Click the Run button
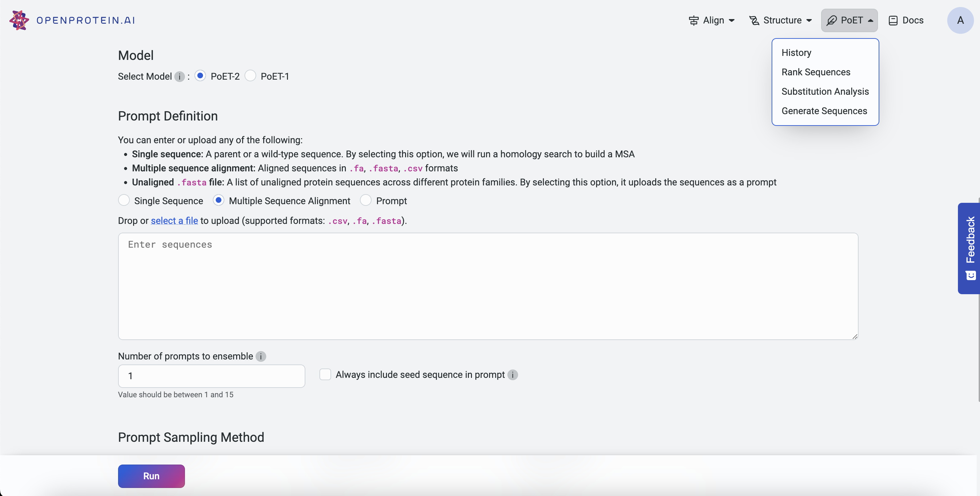Screen dimensions: 980x496 tap(151, 476)
